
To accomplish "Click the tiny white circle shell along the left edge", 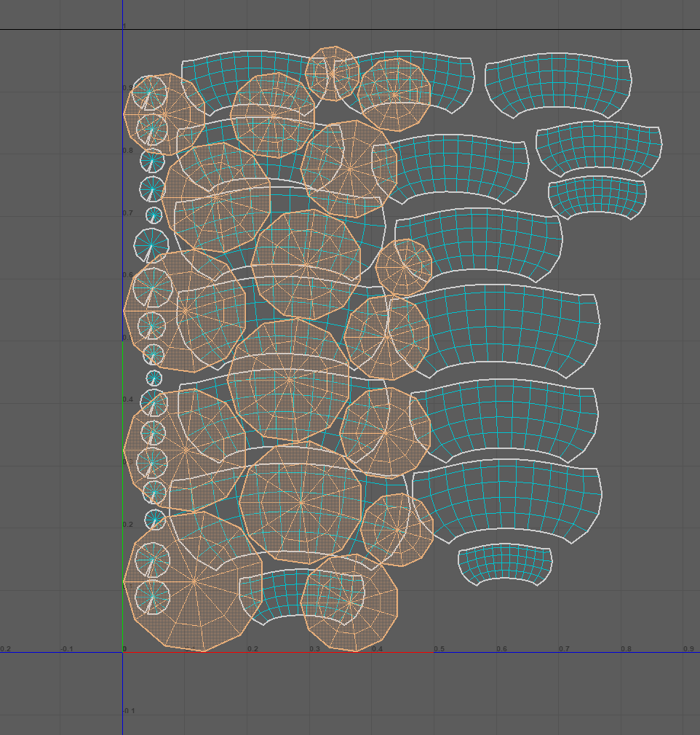I will (153, 215).
